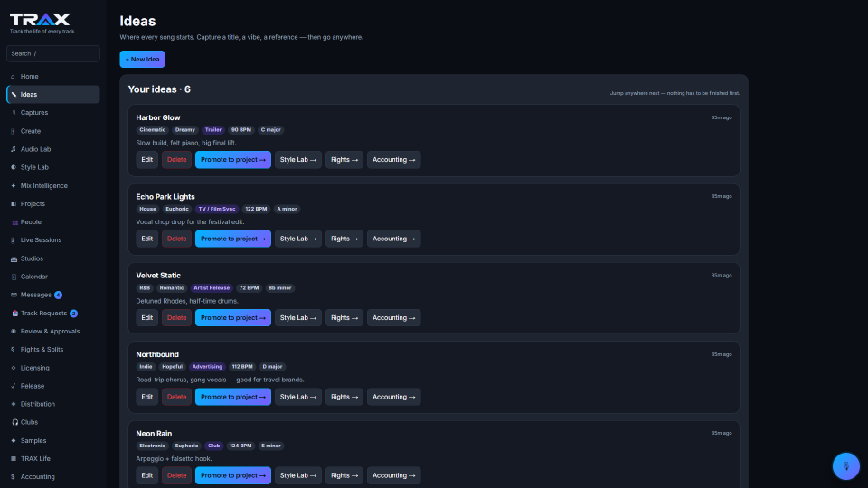
Task: Click the TRAX Life icon
Action: pyautogui.click(x=14, y=459)
